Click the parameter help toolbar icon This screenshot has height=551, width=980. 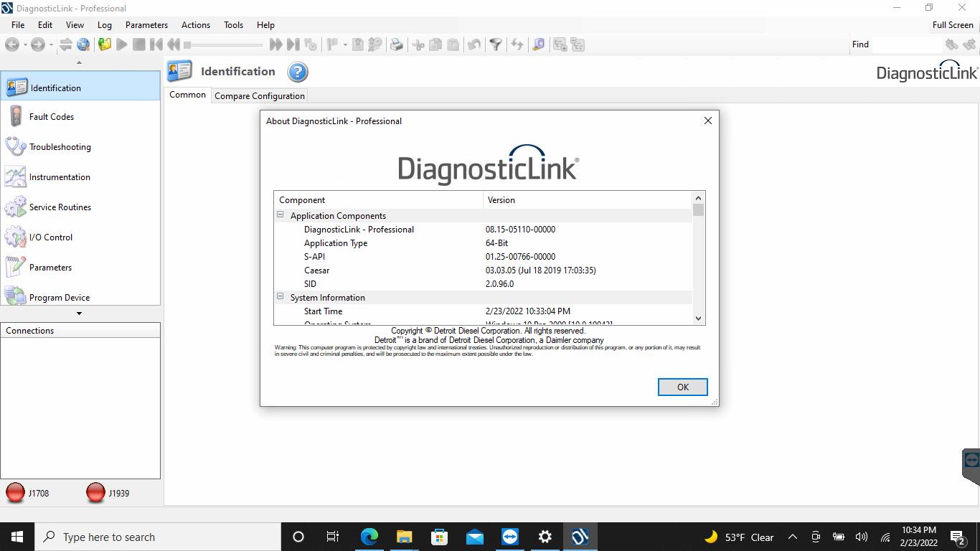pyautogui.click(x=374, y=44)
